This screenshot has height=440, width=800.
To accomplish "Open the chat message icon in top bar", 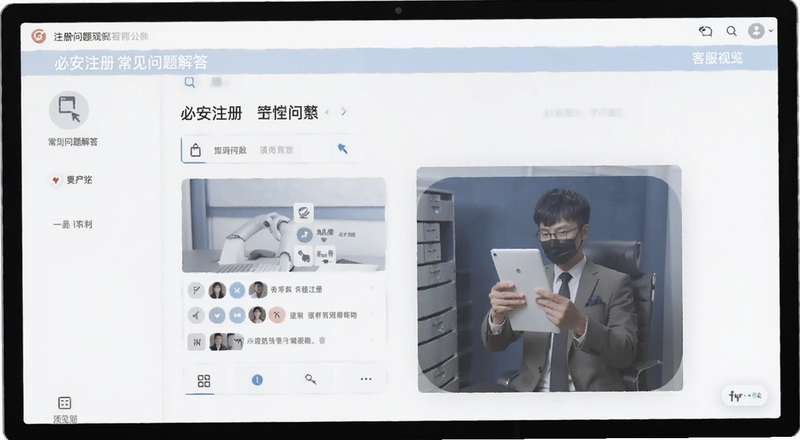I will [x=706, y=31].
